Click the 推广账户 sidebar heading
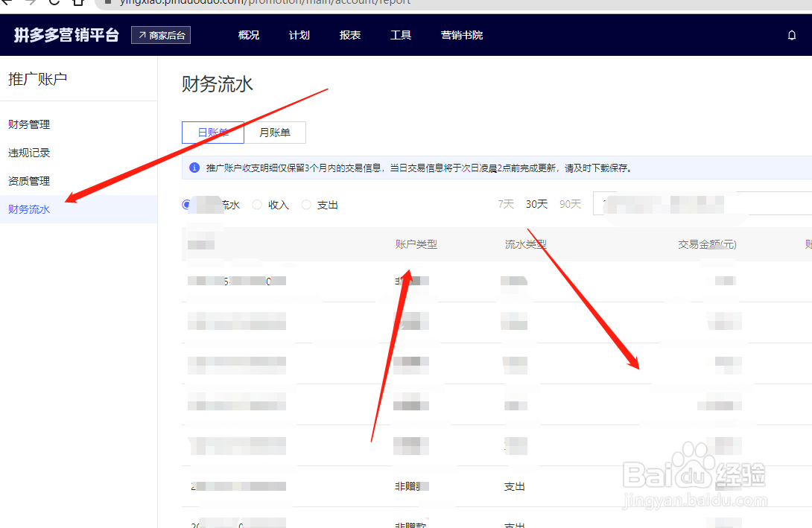Image resolution: width=812 pixels, height=528 pixels. tap(37, 79)
